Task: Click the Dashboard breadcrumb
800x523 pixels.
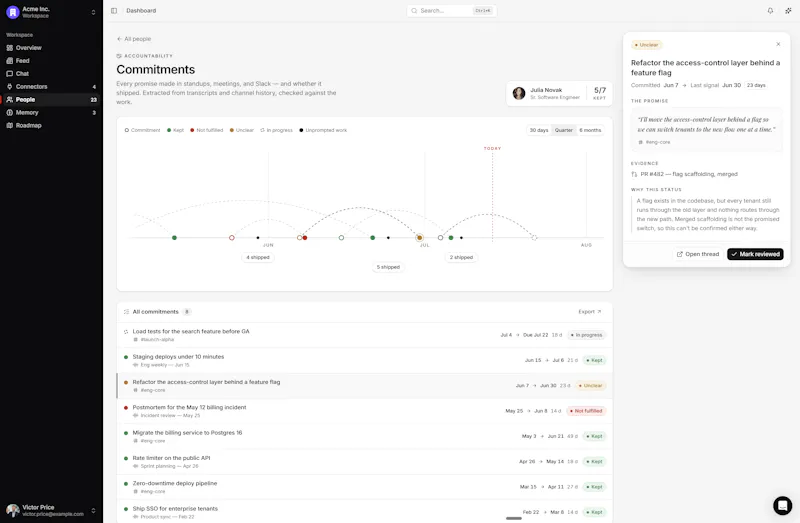Action: [x=141, y=11]
